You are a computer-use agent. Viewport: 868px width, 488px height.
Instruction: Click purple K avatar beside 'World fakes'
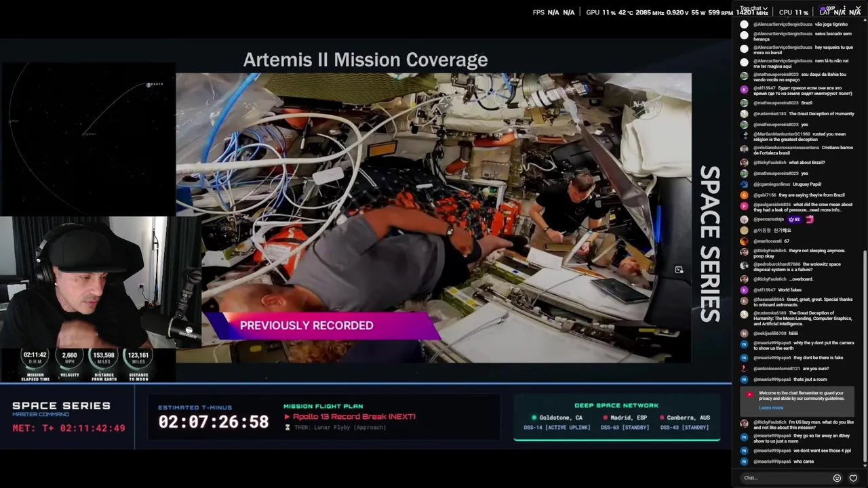click(x=744, y=290)
